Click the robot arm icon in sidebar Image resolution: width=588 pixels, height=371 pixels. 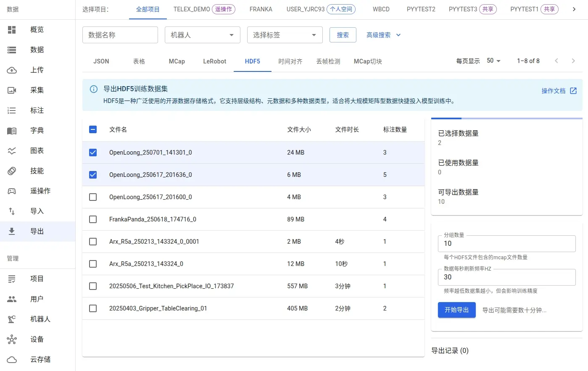[x=12, y=319]
